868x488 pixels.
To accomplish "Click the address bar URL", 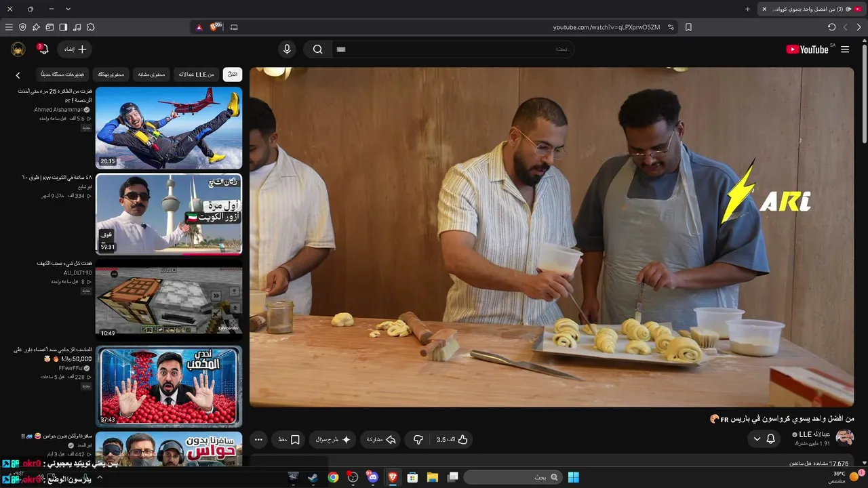I will pos(606,27).
